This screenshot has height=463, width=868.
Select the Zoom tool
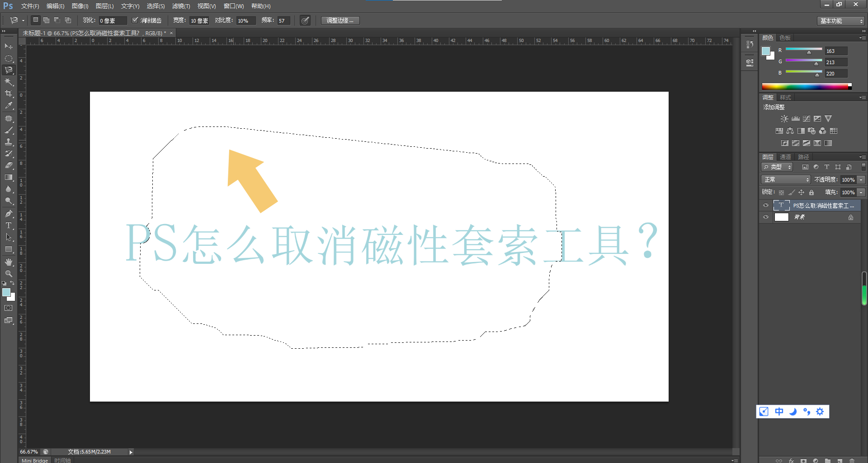pyautogui.click(x=9, y=273)
